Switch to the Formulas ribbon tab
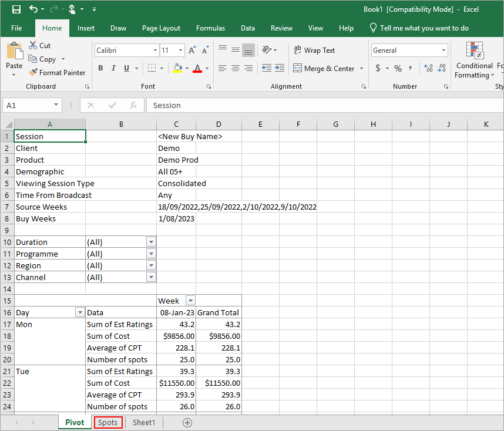504x431 pixels. [x=210, y=28]
